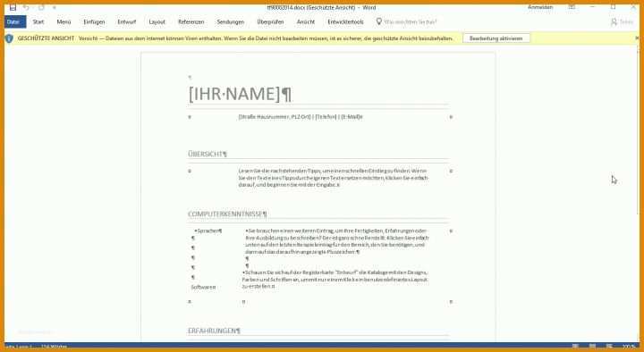Click the Undo arrow icon
The height and width of the screenshot is (352, 644).
pyautogui.click(x=26, y=7)
